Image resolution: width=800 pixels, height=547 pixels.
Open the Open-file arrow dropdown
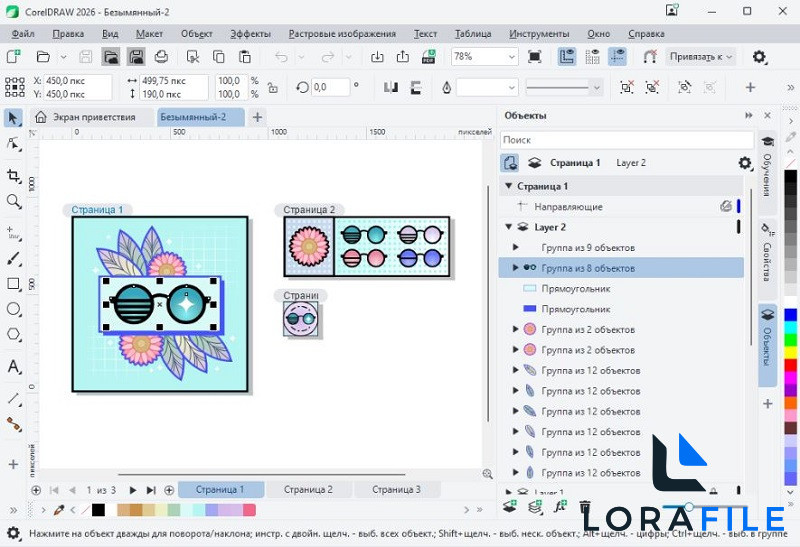pos(63,57)
